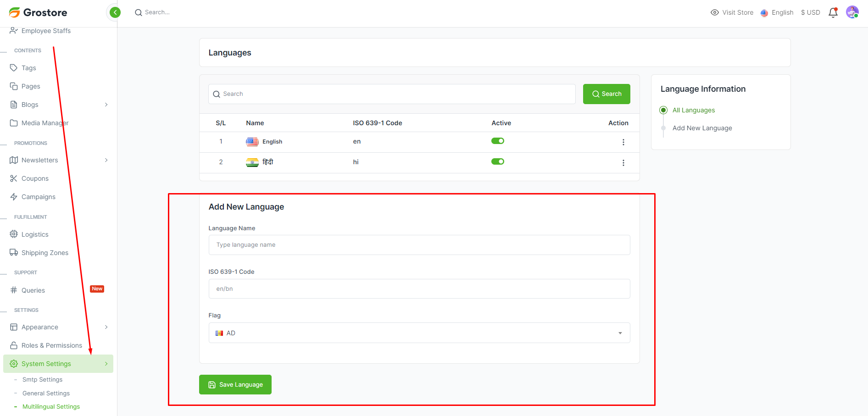Collapse sidebar with green arrow button

(x=115, y=12)
